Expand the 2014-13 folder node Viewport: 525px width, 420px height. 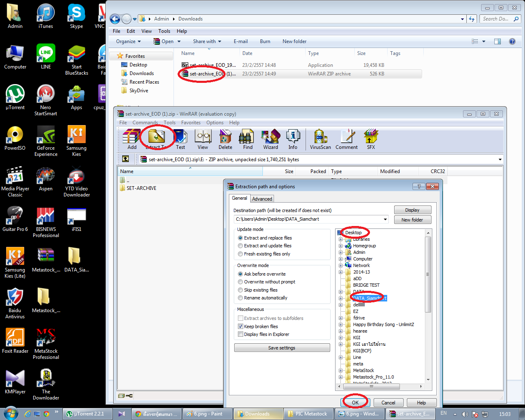pos(340,272)
